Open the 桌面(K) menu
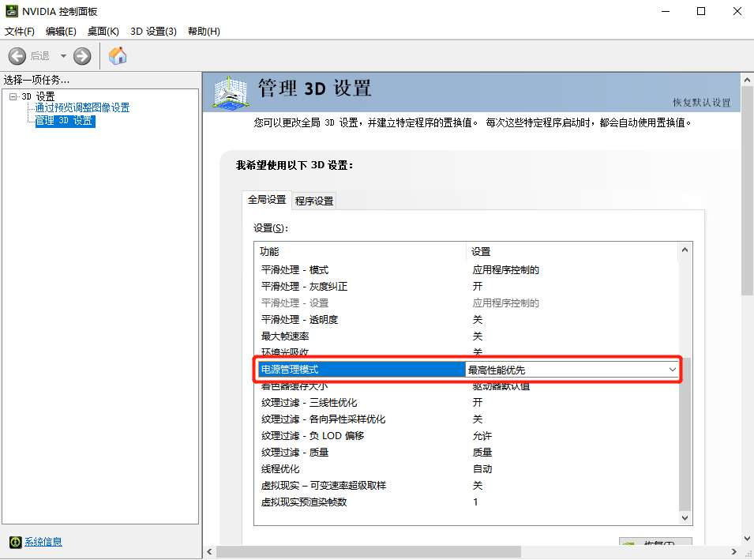 point(103,32)
